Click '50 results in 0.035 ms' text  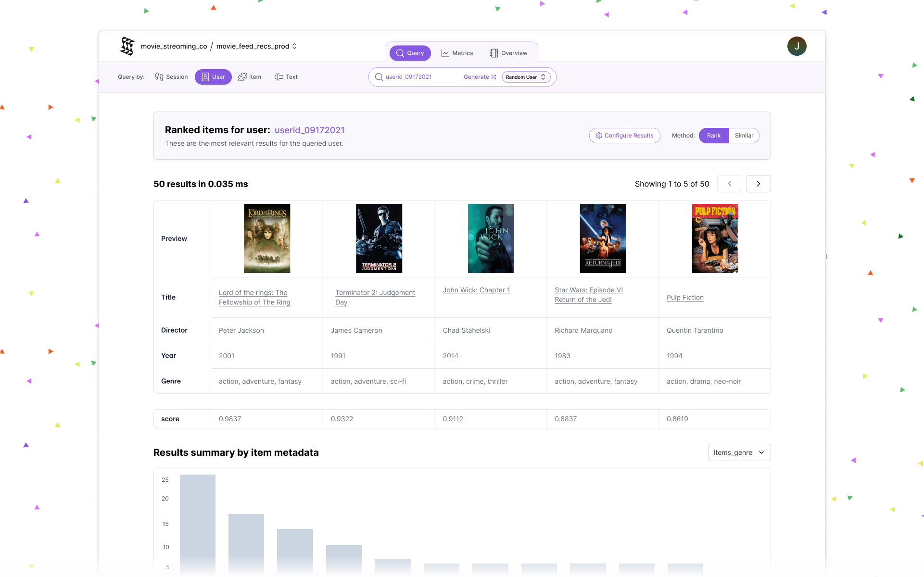coord(201,184)
